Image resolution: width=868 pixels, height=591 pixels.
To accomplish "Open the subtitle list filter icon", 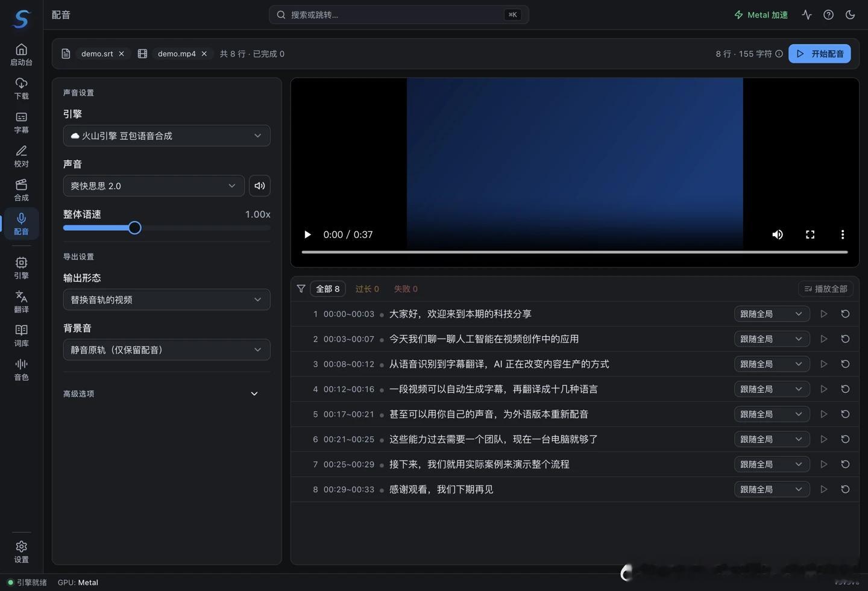I will click(301, 289).
